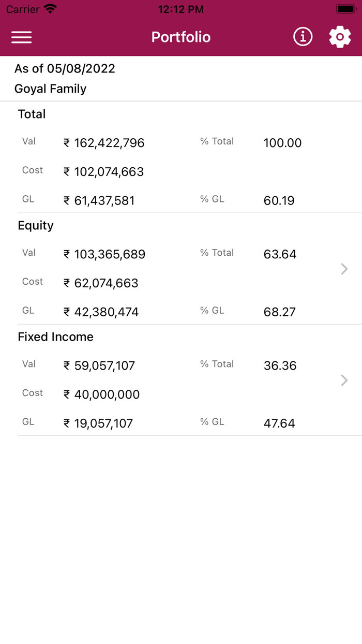Open the settings gear icon
Screen dimensions: 362x644
pyautogui.click(x=340, y=37)
